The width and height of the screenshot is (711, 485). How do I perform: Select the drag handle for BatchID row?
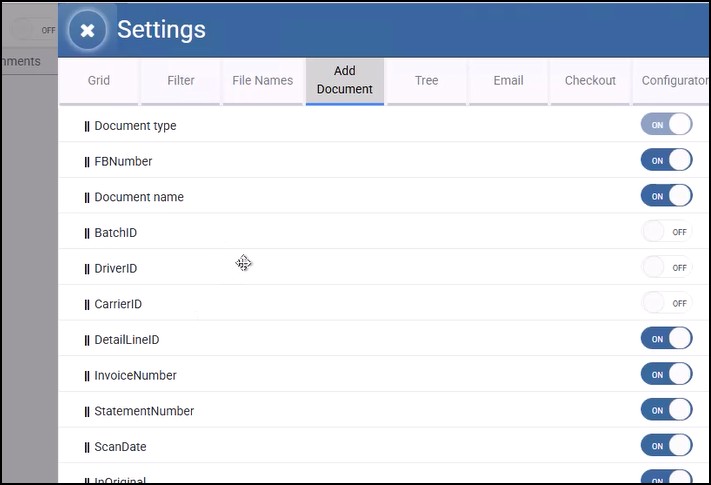pos(87,233)
